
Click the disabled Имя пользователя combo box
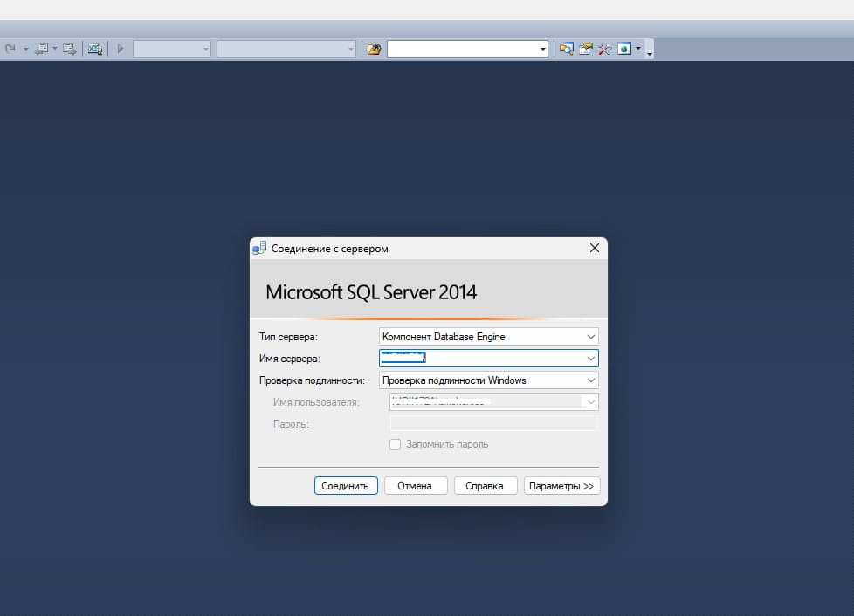494,402
